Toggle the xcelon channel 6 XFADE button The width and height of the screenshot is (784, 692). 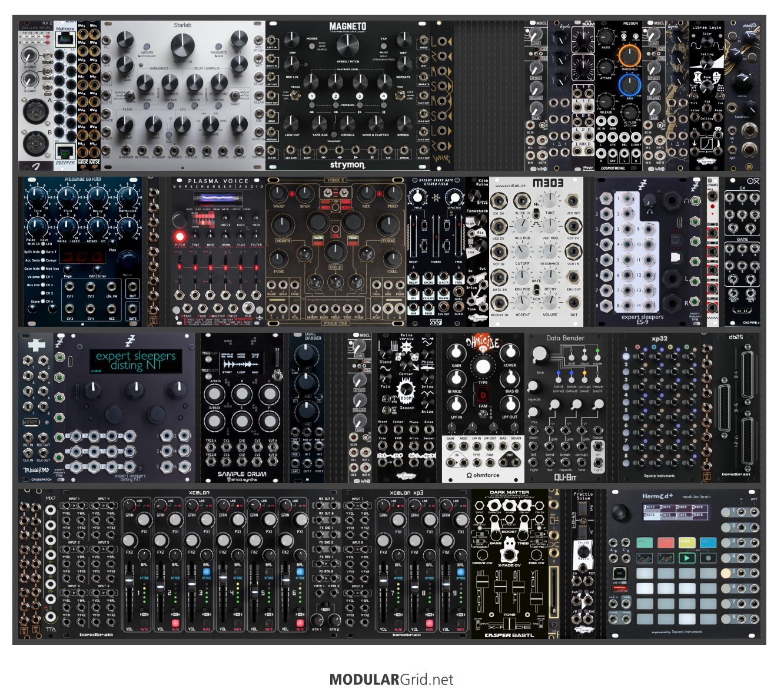point(300,572)
